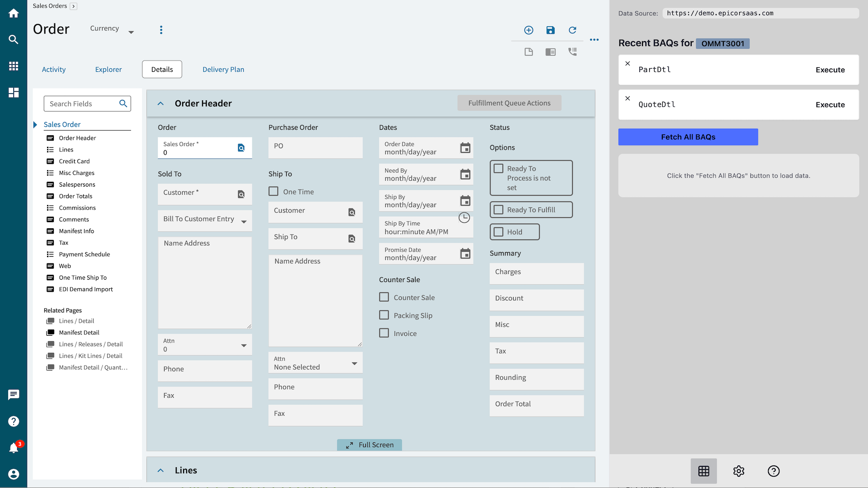Click the Fetch All BAQs button
Image resolution: width=868 pixels, height=488 pixels.
(x=688, y=137)
